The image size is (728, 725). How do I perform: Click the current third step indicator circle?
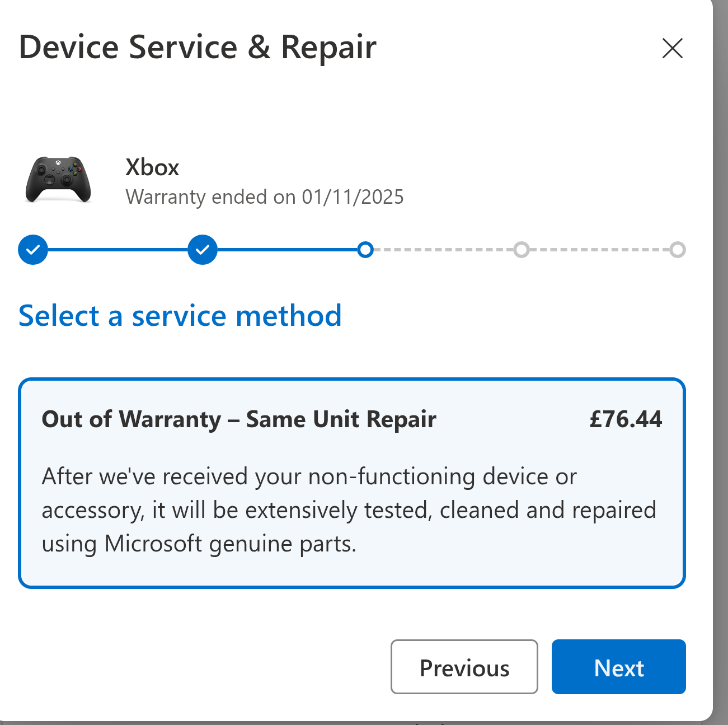pyautogui.click(x=365, y=250)
